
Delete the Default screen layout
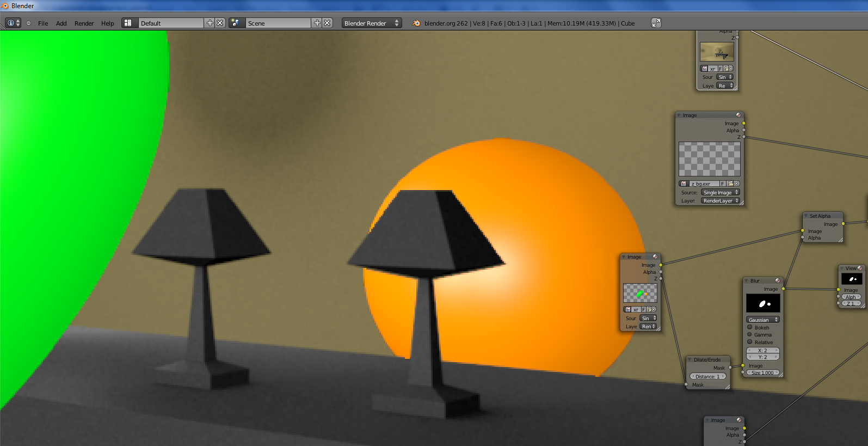pyautogui.click(x=220, y=23)
